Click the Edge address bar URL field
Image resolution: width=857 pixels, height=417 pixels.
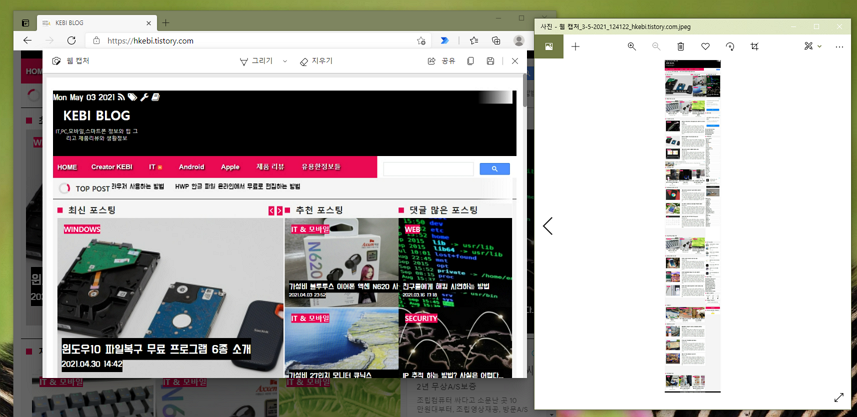point(257,40)
